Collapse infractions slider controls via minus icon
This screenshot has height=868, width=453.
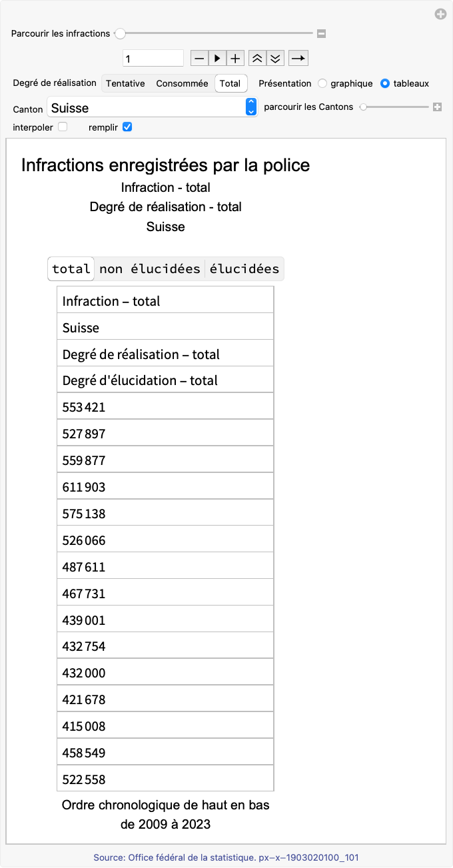(321, 33)
